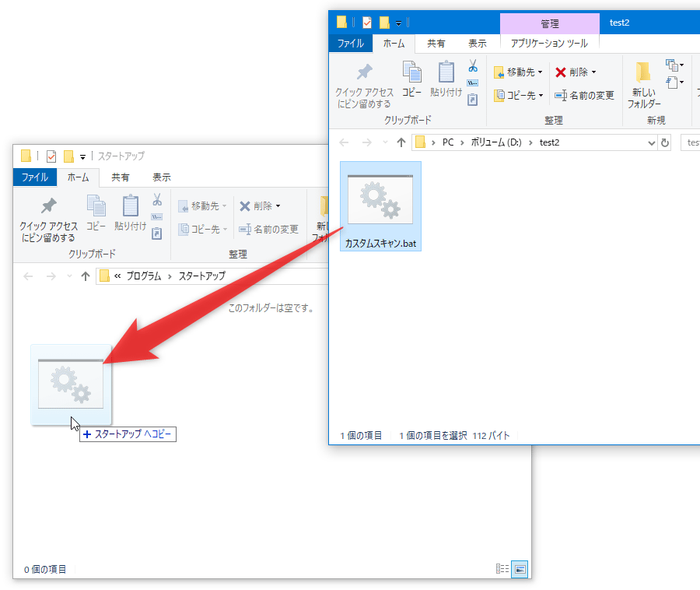Pin to Quick Access in test2 window

click(x=364, y=86)
